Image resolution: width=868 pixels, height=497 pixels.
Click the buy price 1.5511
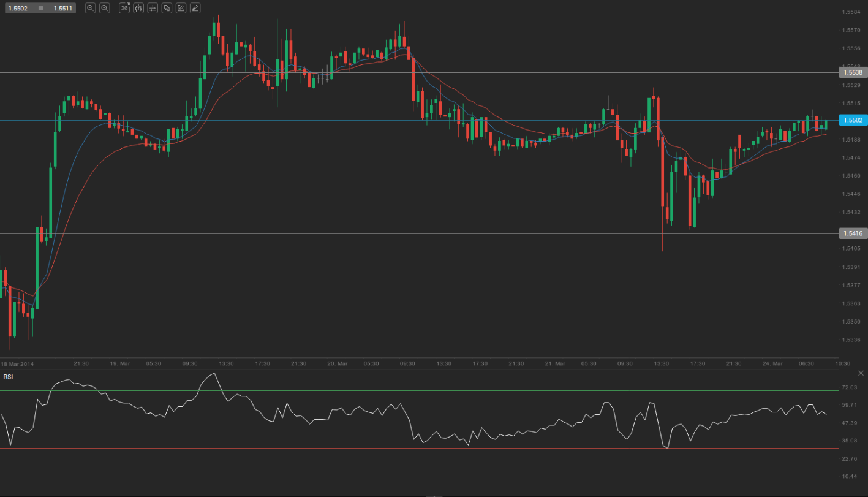click(x=62, y=8)
